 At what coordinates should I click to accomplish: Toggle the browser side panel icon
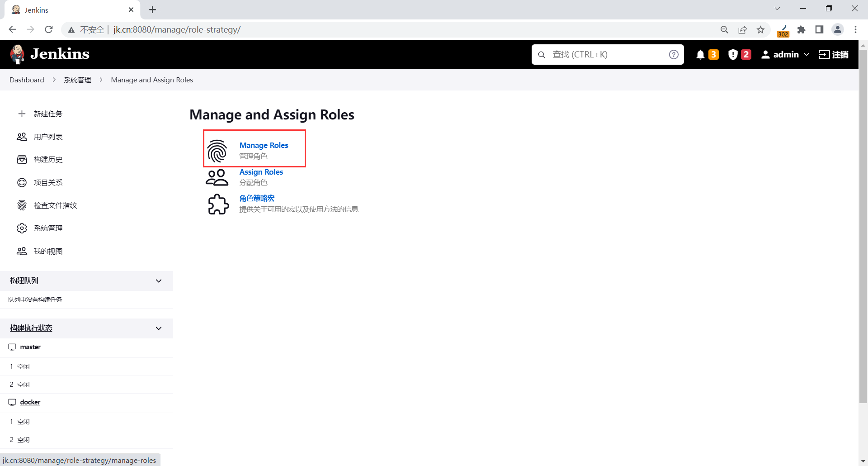(x=819, y=29)
